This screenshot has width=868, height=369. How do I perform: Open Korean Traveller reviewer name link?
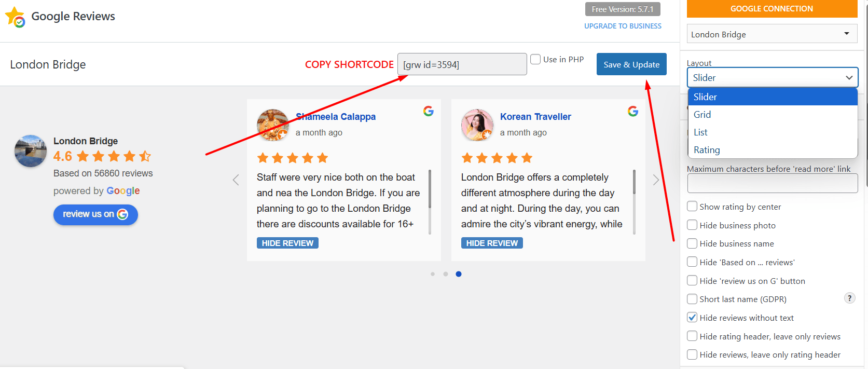pos(535,117)
